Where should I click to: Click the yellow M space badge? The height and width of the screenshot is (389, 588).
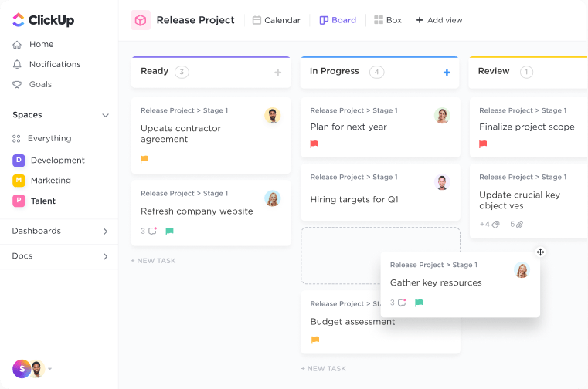coord(19,181)
